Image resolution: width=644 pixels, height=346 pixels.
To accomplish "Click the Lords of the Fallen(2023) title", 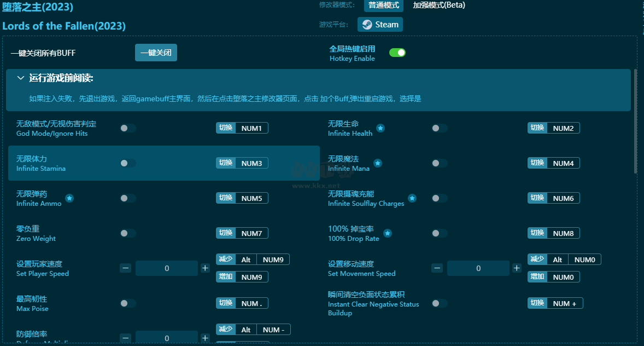I will click(x=64, y=26).
